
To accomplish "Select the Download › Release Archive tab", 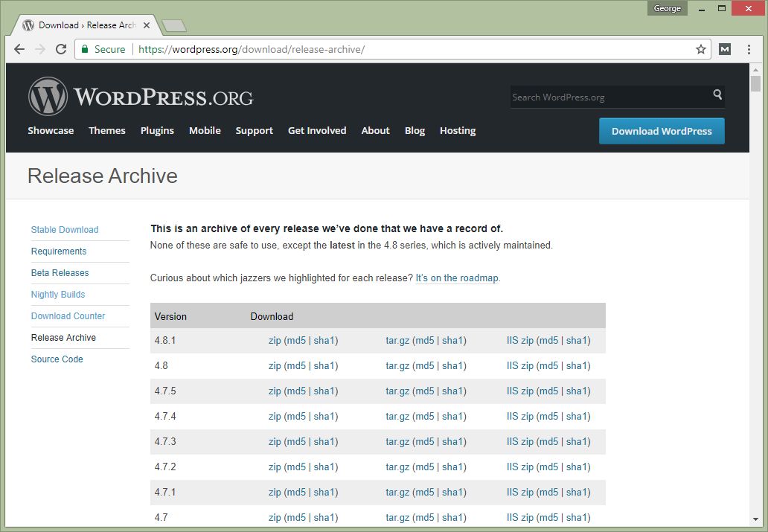I will point(86,25).
